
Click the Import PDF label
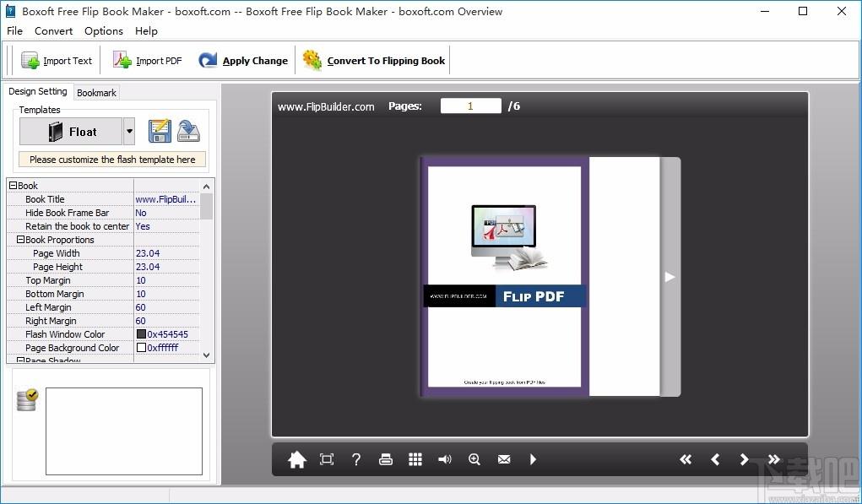159,61
